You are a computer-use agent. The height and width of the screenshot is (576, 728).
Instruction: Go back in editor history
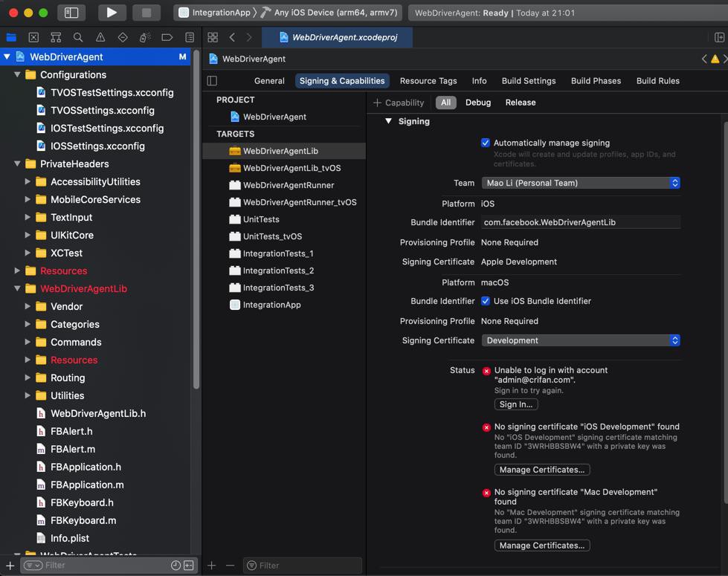tap(232, 37)
